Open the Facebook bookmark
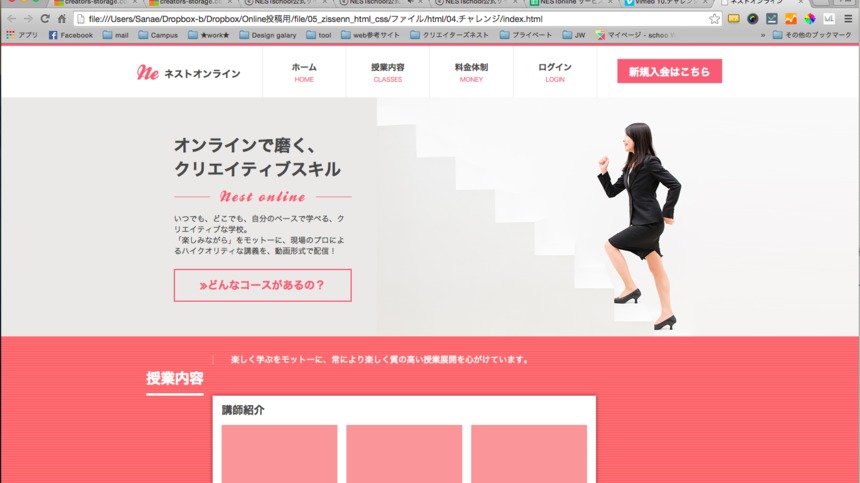Viewport: 860px width, 483px height. point(71,35)
